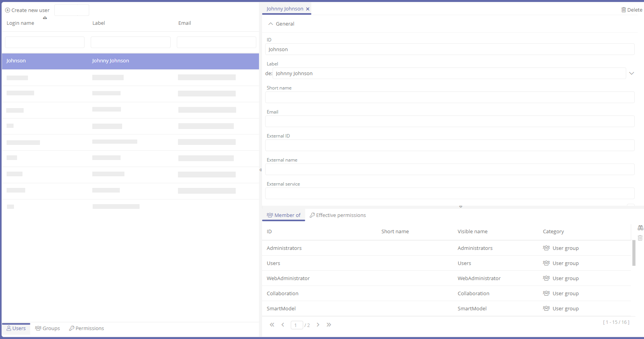Open the Permissions tab at bottom

coord(86,329)
